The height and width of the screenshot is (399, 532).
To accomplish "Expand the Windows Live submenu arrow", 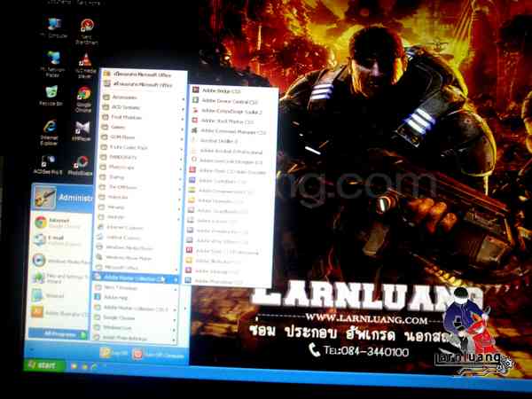I will tap(175, 330).
